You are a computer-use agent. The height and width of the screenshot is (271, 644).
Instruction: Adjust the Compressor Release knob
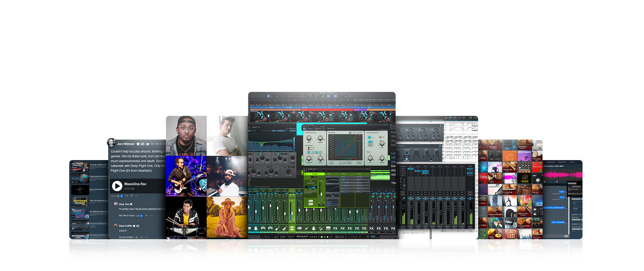click(436, 153)
